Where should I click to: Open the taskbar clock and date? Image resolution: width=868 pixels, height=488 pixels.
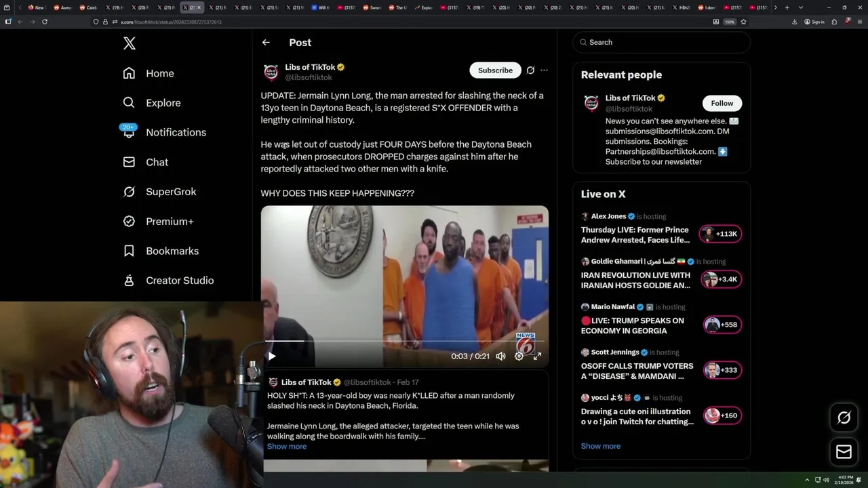pos(846,479)
